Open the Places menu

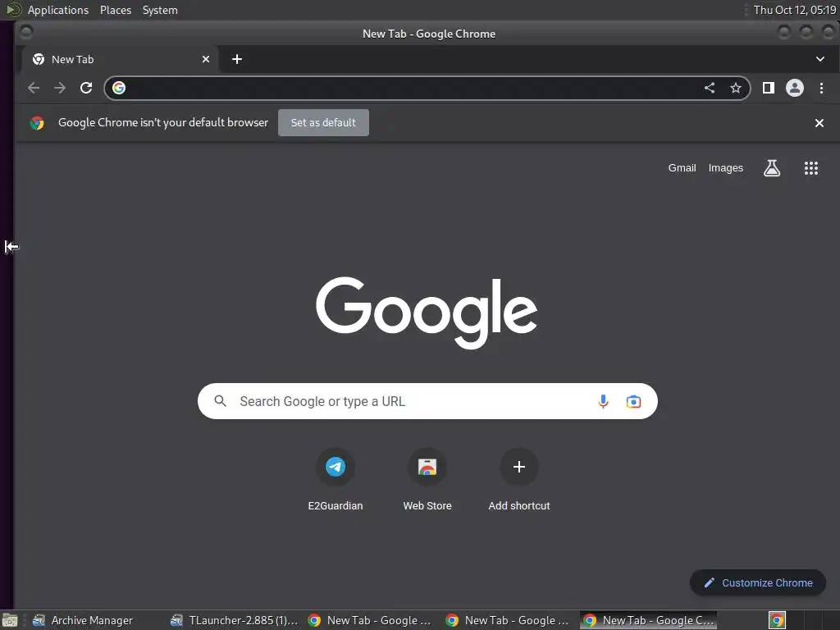pyautogui.click(x=115, y=10)
